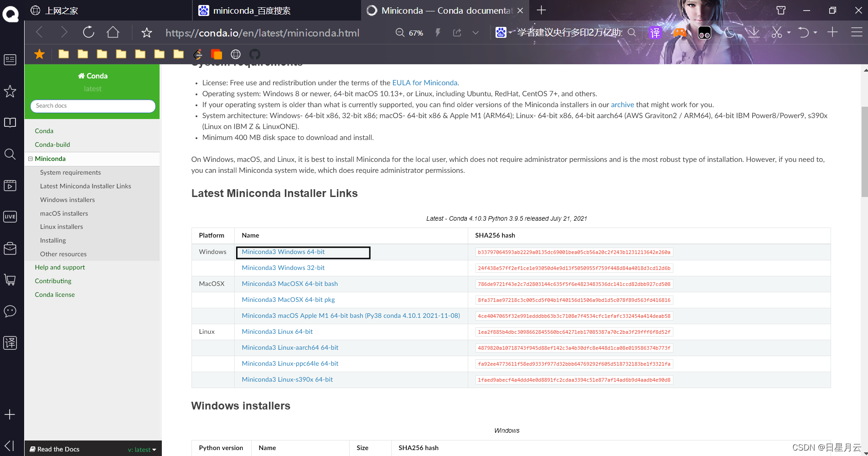Click the bookmarks bar star icon
868x456 pixels.
click(40, 54)
